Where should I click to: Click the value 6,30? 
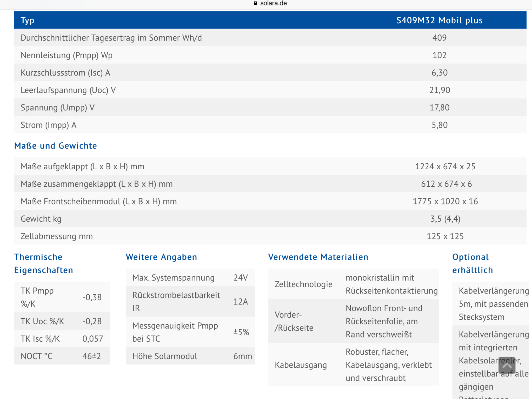click(x=440, y=73)
